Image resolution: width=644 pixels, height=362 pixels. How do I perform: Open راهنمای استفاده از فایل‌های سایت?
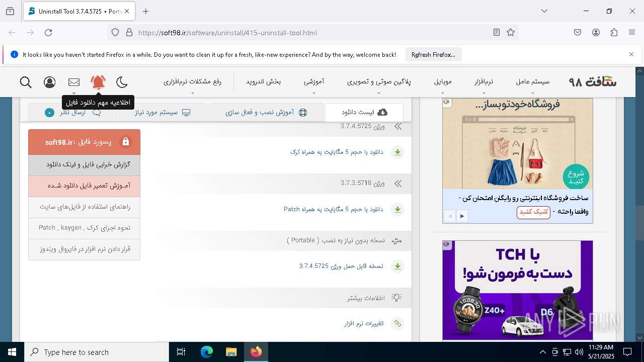[85, 207]
